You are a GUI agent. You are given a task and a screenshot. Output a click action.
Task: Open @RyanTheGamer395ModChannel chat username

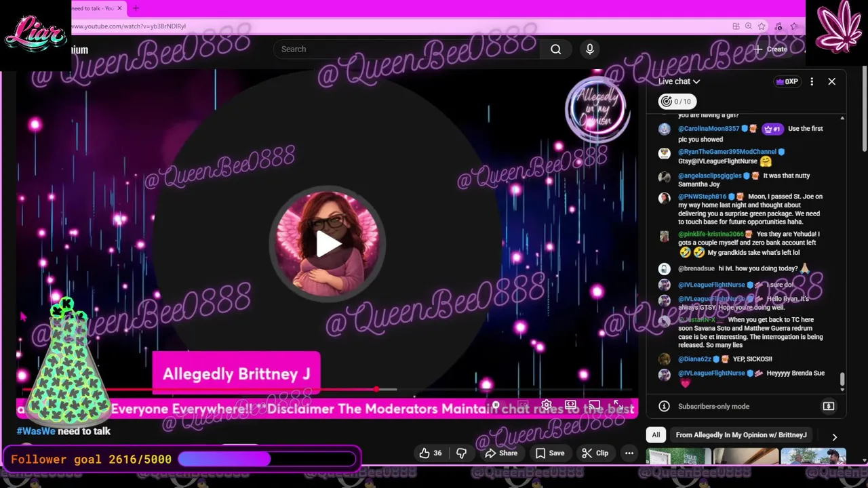coord(727,152)
